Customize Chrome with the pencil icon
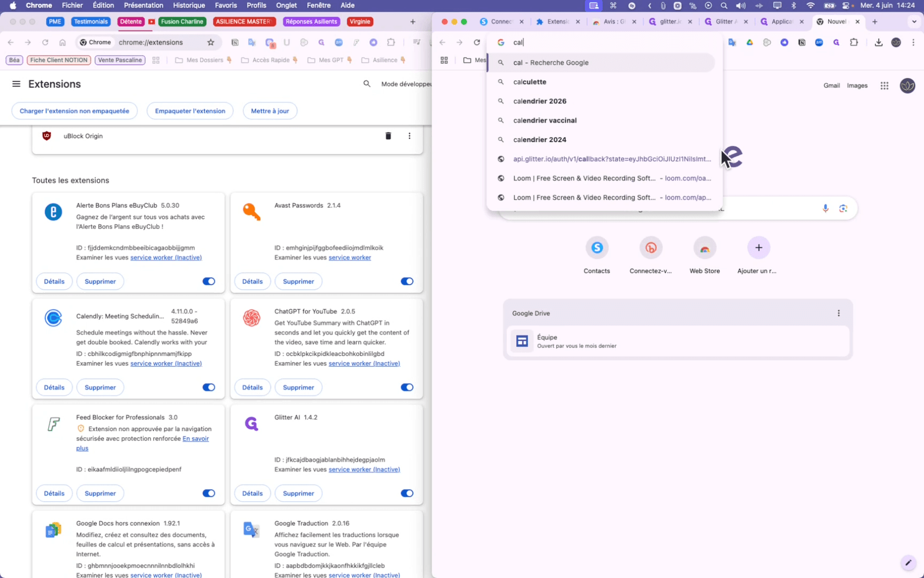The height and width of the screenshot is (578, 924). point(908,562)
